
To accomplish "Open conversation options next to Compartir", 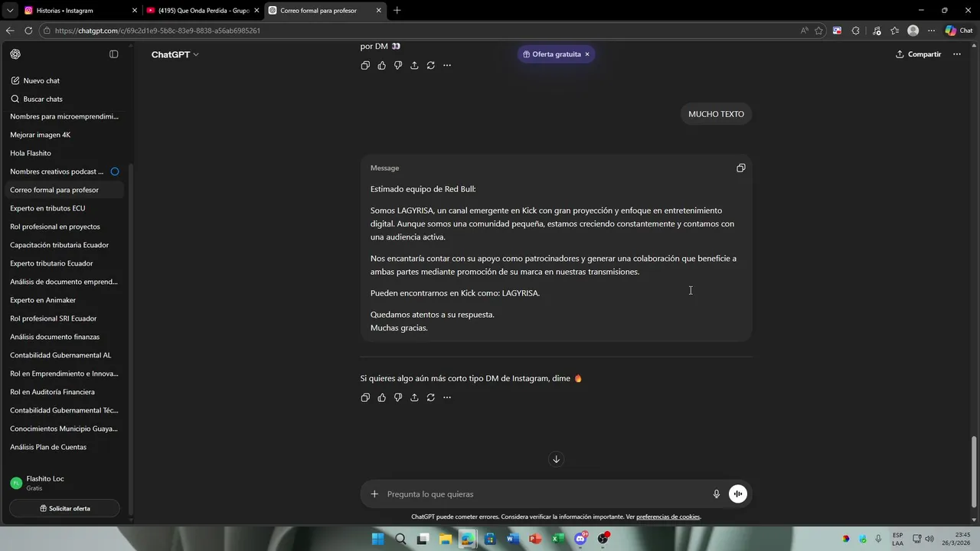I will [956, 54].
